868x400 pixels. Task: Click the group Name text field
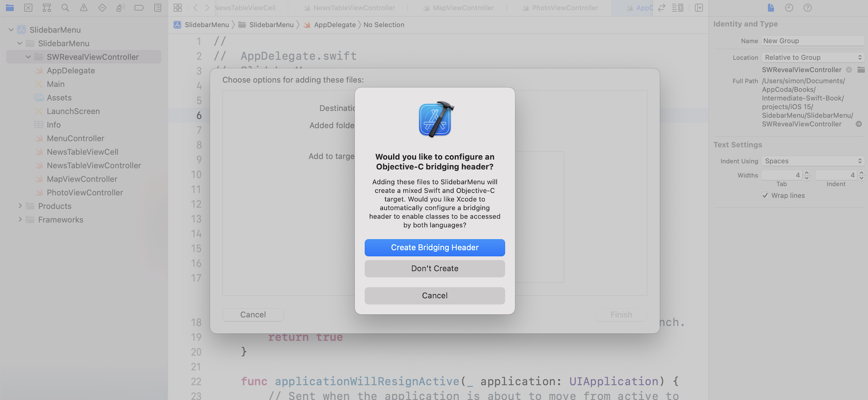coord(812,41)
